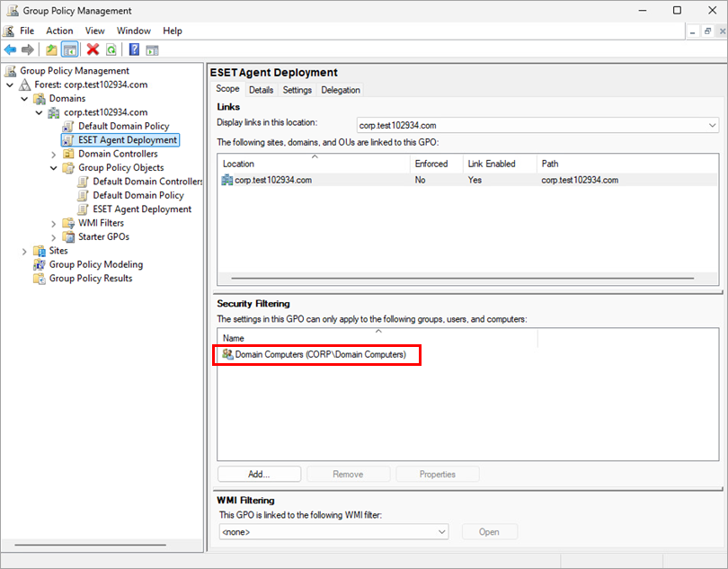728x569 pixels.
Task: Open the 'Display links in this location' dropdown
Action: click(x=712, y=125)
